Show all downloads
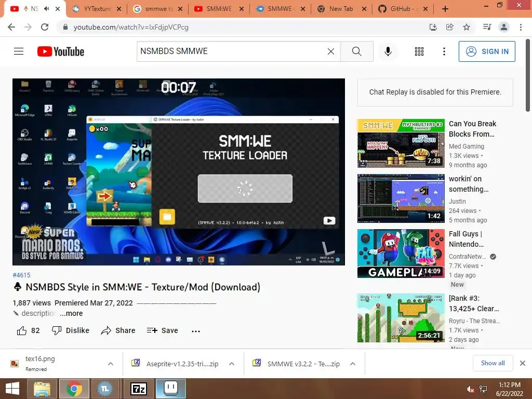Image resolution: width=532 pixels, height=399 pixels. pyautogui.click(x=493, y=363)
